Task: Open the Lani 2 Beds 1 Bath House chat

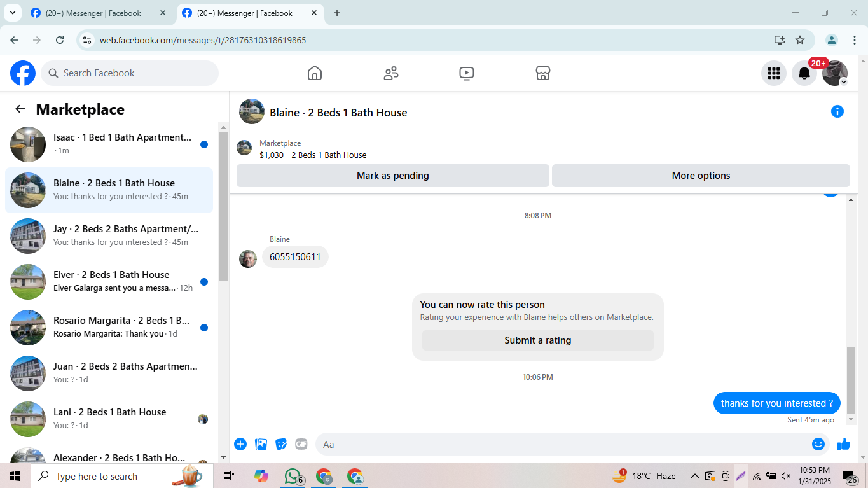Action: tap(109, 419)
